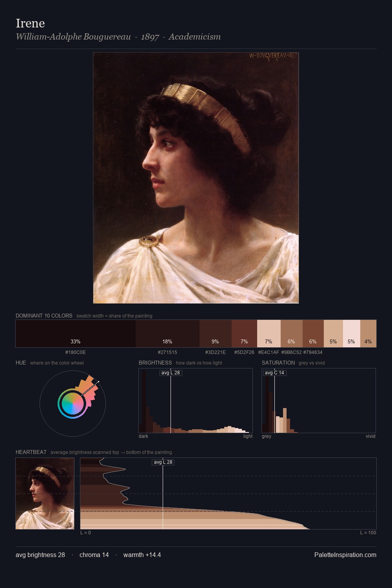This screenshot has height=588, width=392.
Task: Click the L = 0 axis label
Action: pos(85,533)
